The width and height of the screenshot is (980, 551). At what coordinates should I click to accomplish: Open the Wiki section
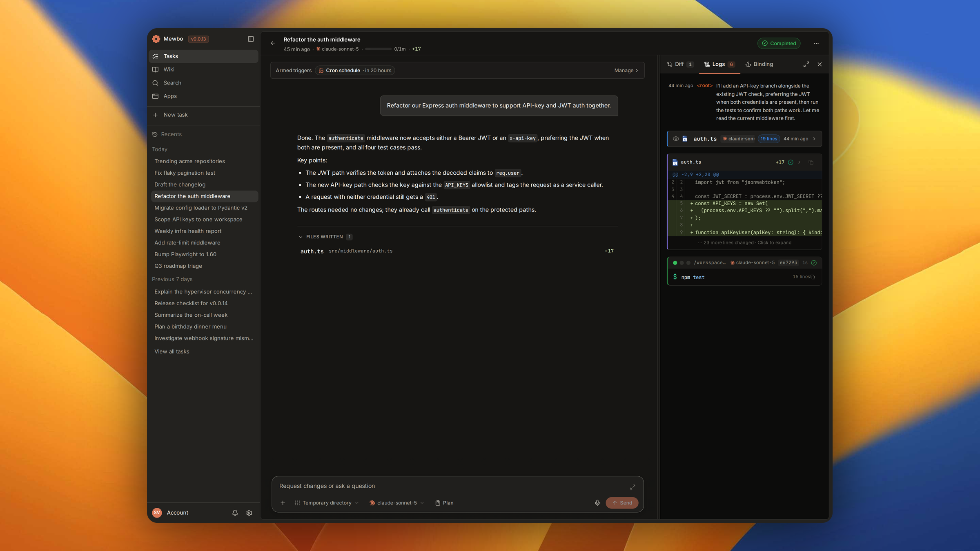pyautogui.click(x=204, y=69)
